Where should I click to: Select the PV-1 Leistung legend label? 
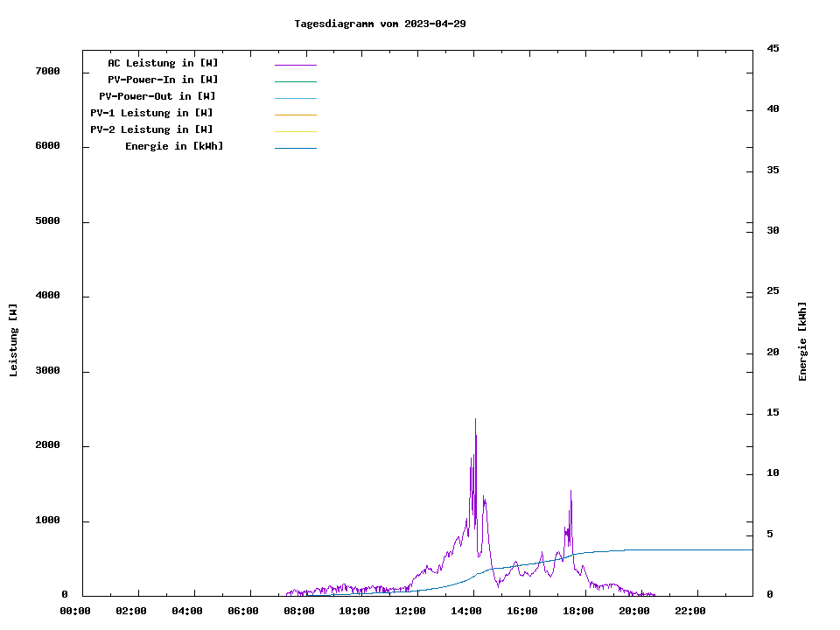pos(151,113)
